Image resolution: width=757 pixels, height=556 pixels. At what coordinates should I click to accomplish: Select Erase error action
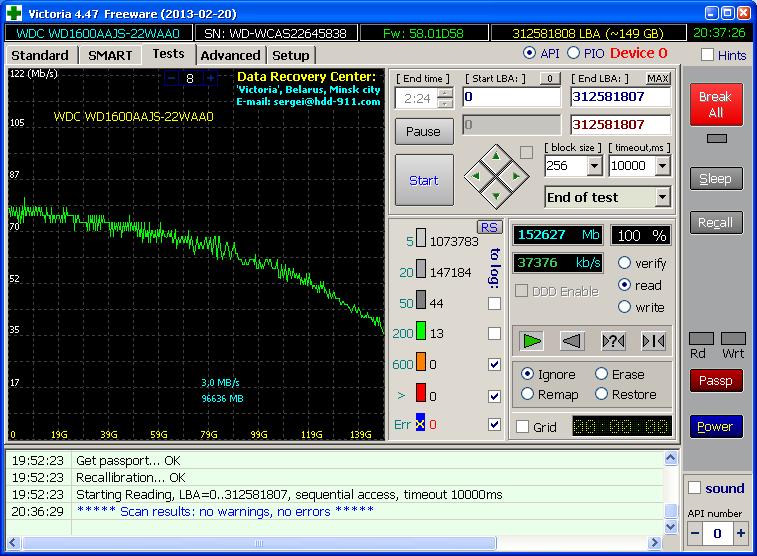601,374
